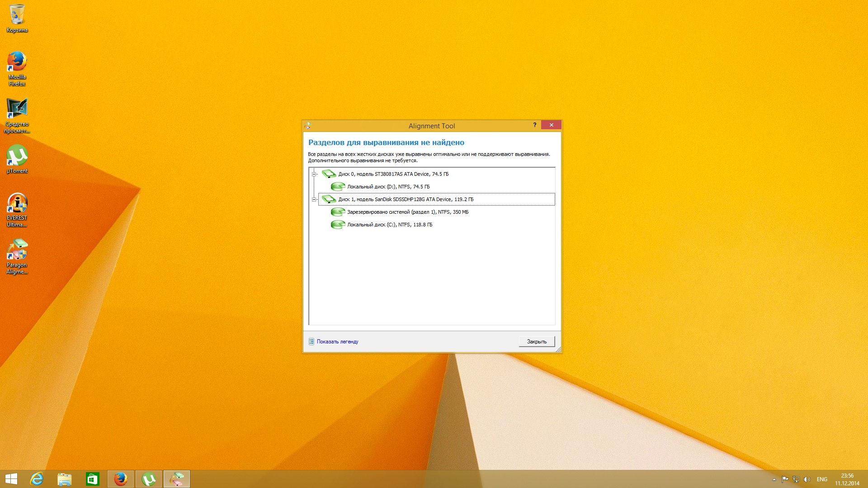The image size is (868, 488).
Task: Show hidden tray icons arrow
Action: point(774,479)
